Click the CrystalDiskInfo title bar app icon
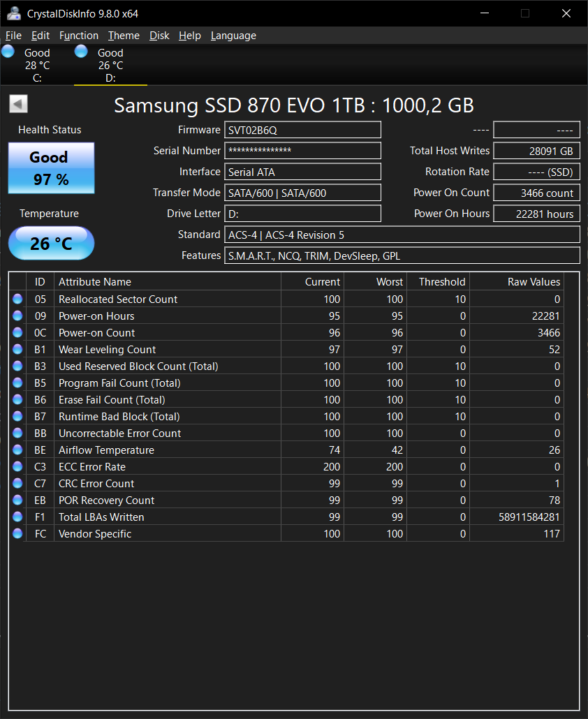Screen dimensions: 588x719 pos(14,13)
